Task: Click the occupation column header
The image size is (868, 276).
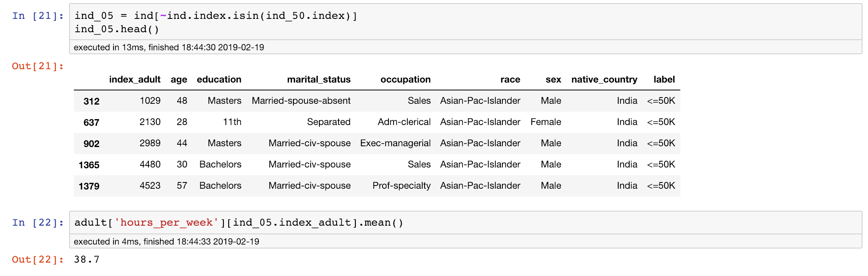Action: (405, 79)
